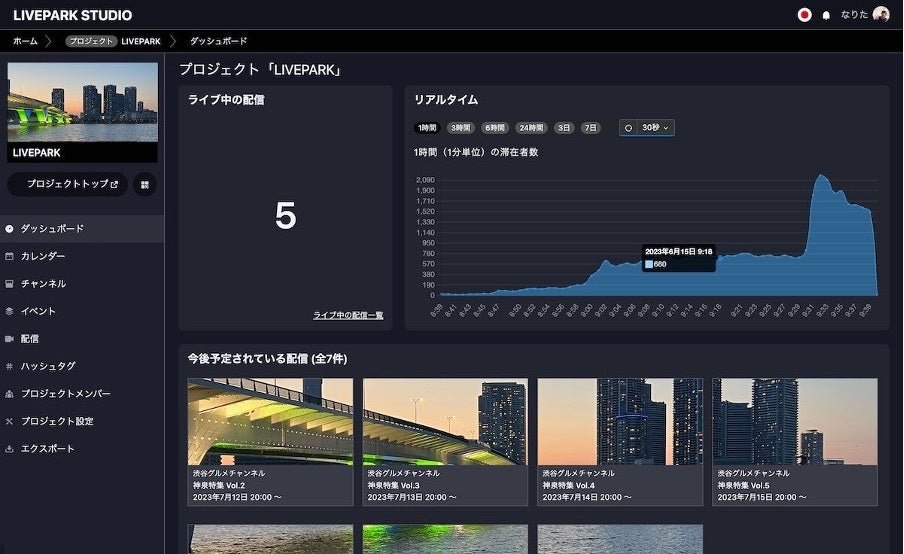Click the チャンネル sidebar icon

click(9, 284)
